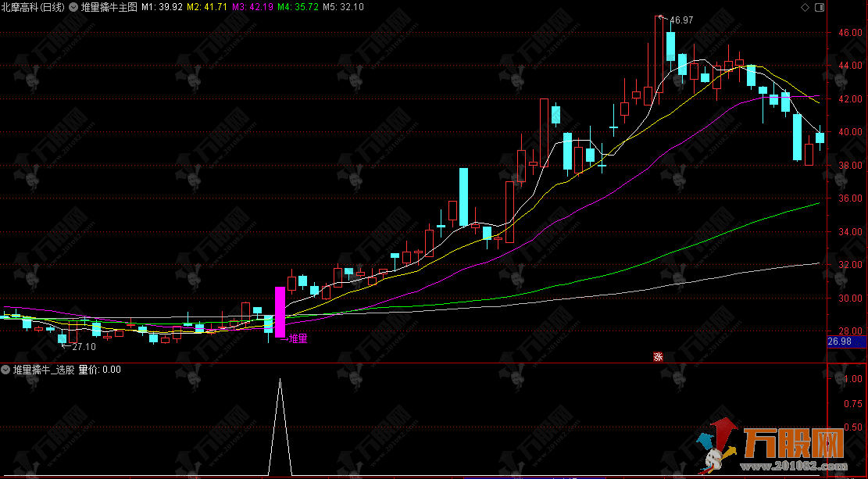
Task: Select the 北摩高科(日线) stock title
Action: (x=34, y=6)
